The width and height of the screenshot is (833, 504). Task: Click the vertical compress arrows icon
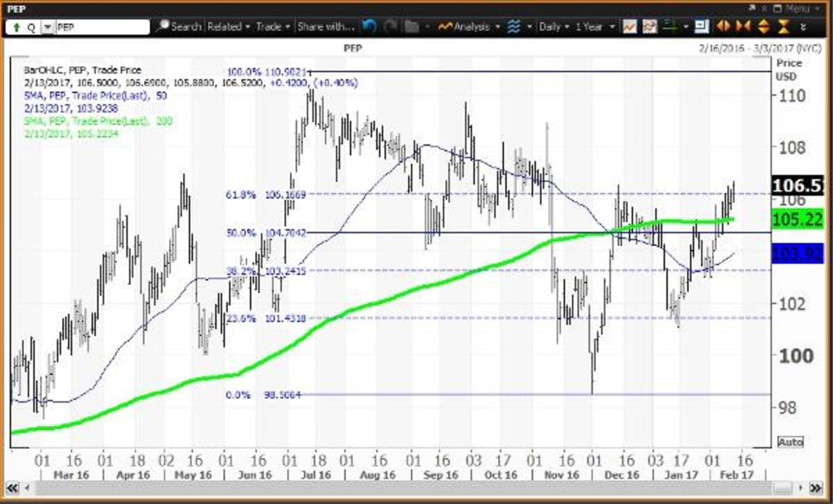click(783, 27)
